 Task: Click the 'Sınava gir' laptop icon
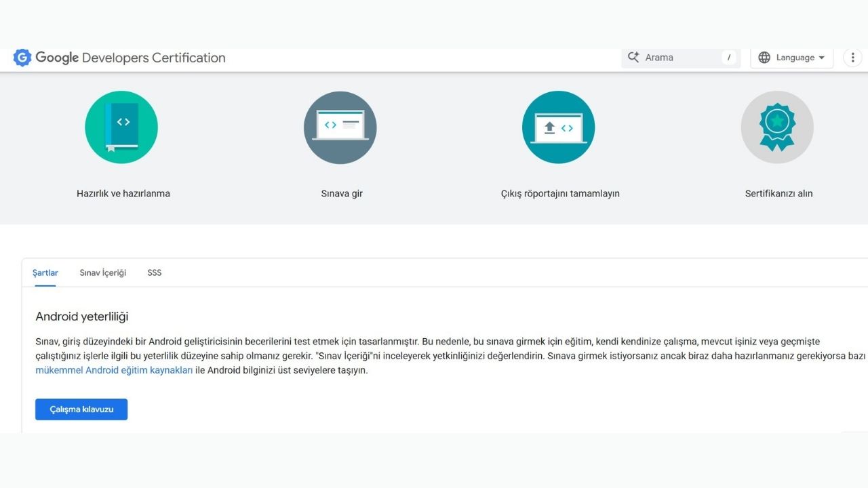340,127
